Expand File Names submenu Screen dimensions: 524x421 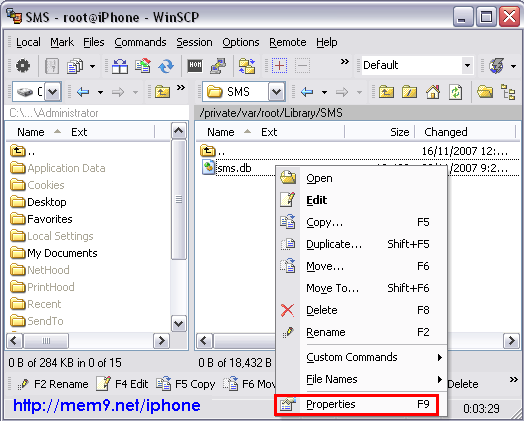[x=374, y=379]
